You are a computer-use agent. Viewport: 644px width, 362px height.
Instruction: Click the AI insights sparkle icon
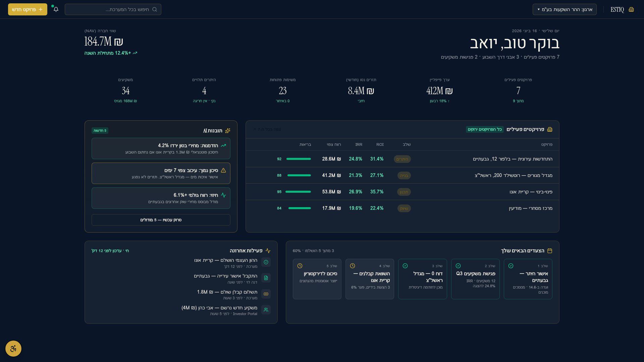[x=228, y=131]
